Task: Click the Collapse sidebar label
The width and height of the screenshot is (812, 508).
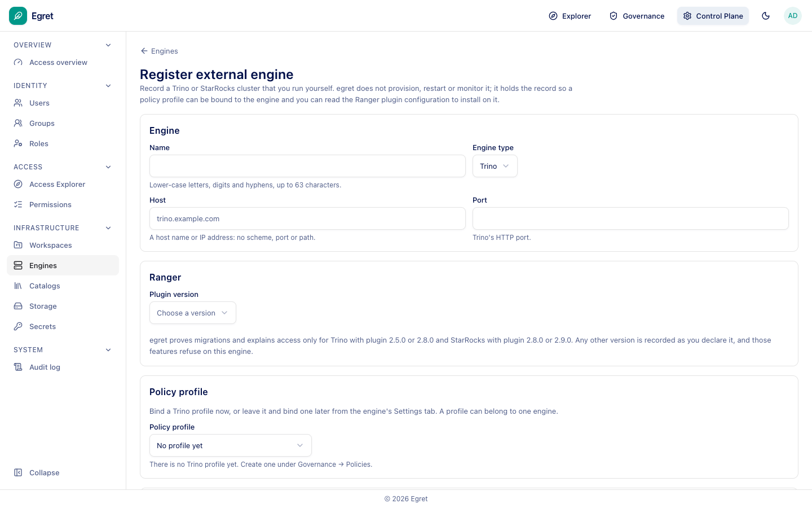Action: coord(45,473)
